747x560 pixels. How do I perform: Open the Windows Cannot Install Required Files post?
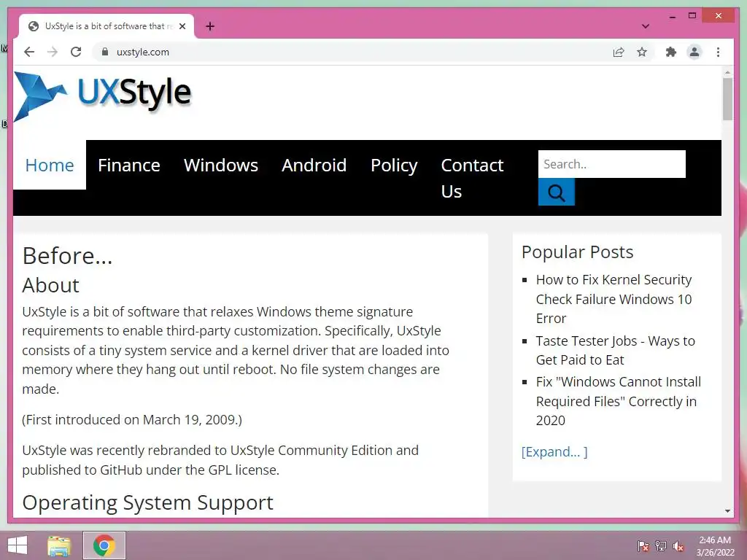[619, 401]
